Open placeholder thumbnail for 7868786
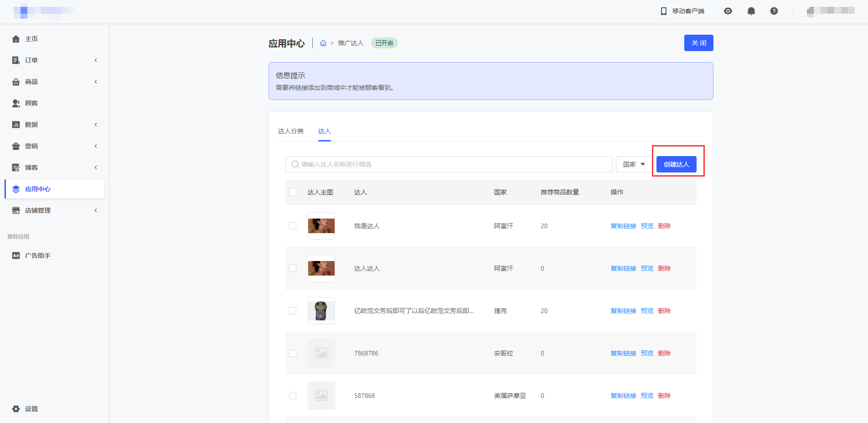Screen dimensions: 868x423 point(321,353)
